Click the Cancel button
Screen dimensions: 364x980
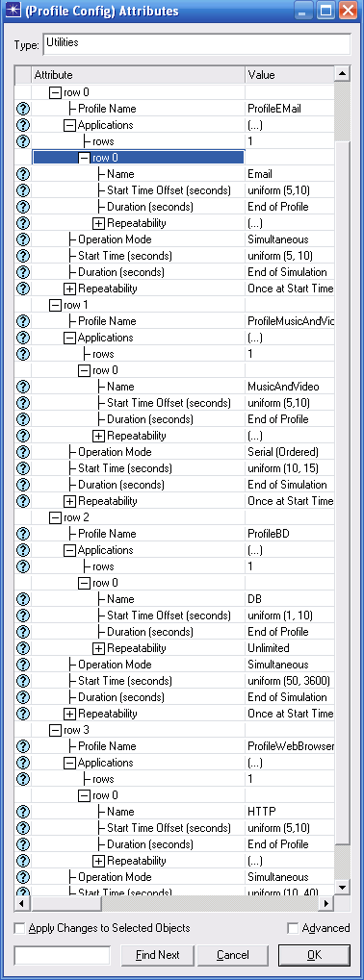233,955
